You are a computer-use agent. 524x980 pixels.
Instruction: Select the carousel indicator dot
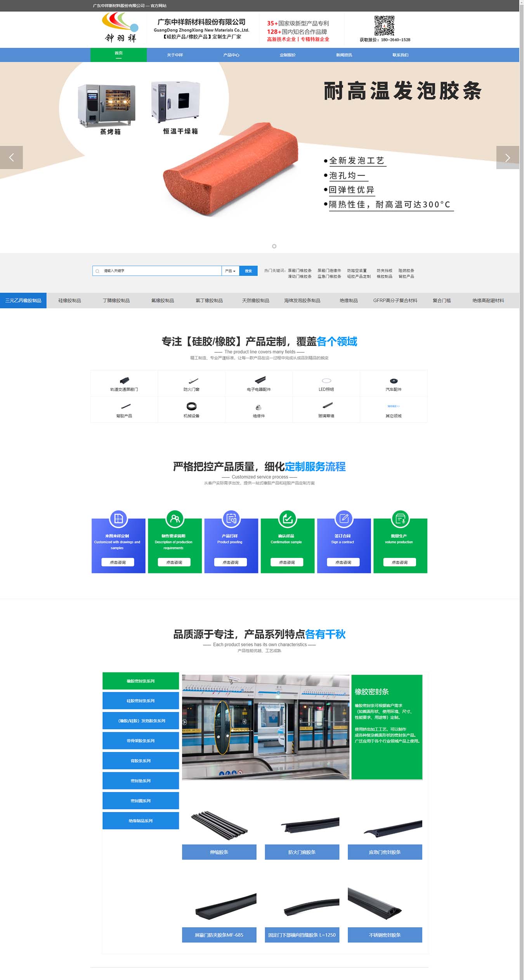coord(274,246)
